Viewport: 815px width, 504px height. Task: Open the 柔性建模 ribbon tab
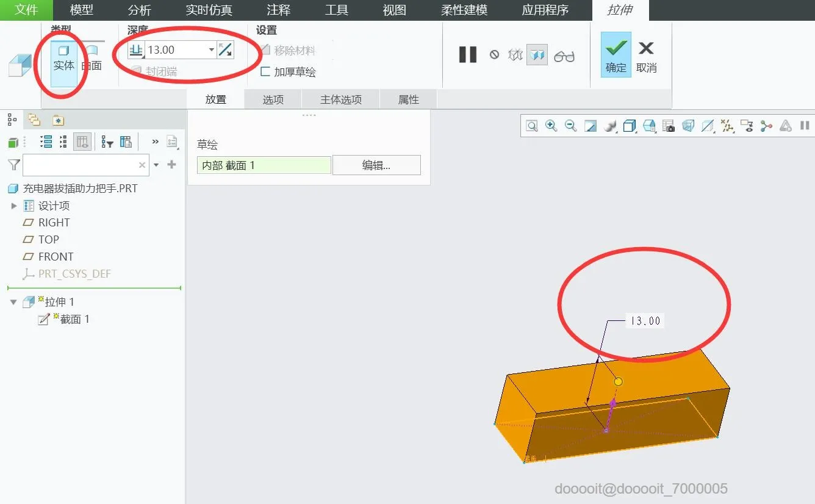(x=464, y=10)
